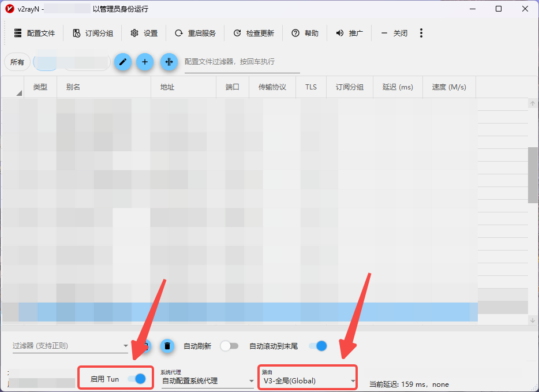Viewport: 539px width, 392px height.
Task: Switch to the 所有 tab
Action: 17,62
